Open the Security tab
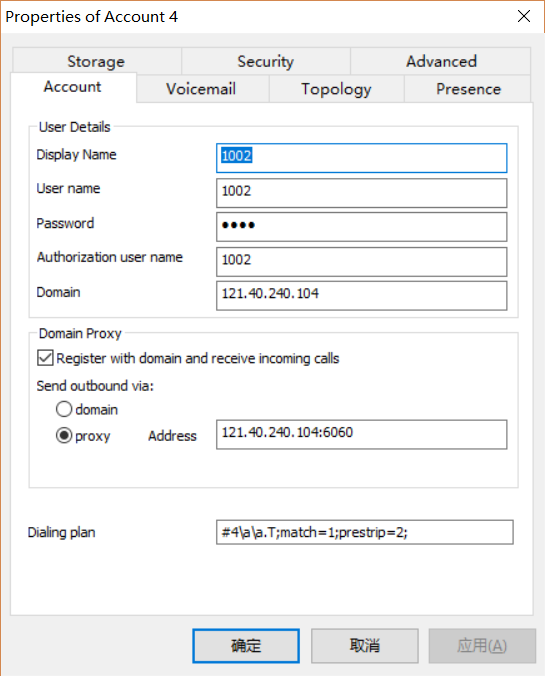The image size is (545, 676). [266, 61]
